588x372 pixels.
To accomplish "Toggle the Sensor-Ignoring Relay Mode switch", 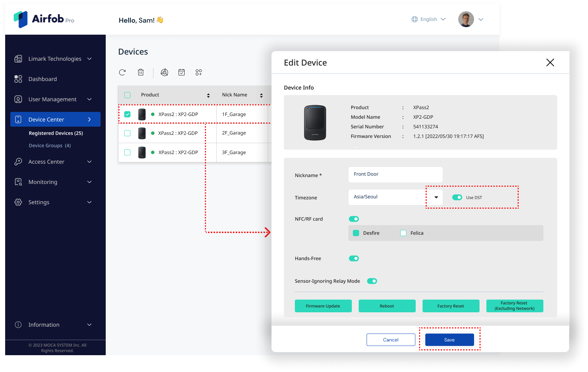I will coord(372,281).
